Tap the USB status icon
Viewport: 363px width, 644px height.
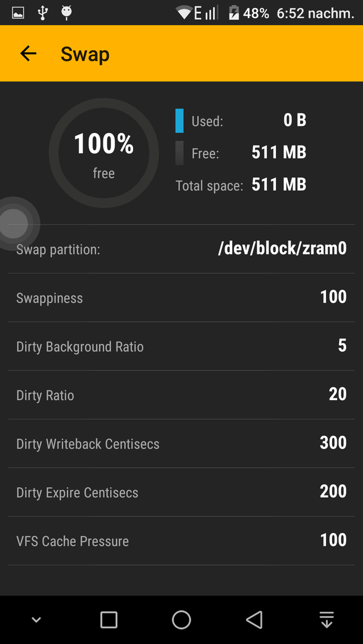[42, 13]
